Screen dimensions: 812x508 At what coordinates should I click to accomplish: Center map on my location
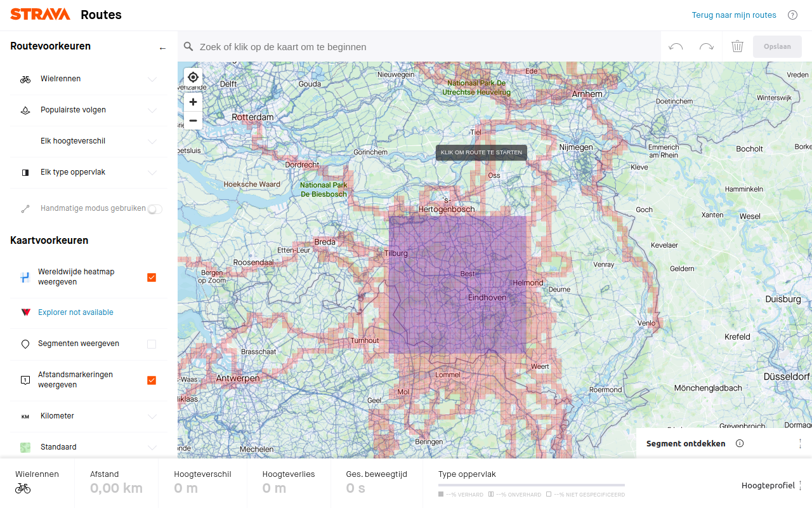[x=193, y=77]
